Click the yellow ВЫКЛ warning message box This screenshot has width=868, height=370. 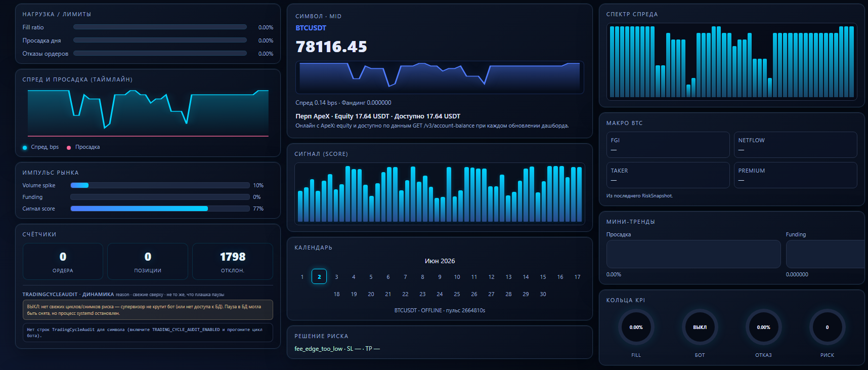tap(148, 310)
